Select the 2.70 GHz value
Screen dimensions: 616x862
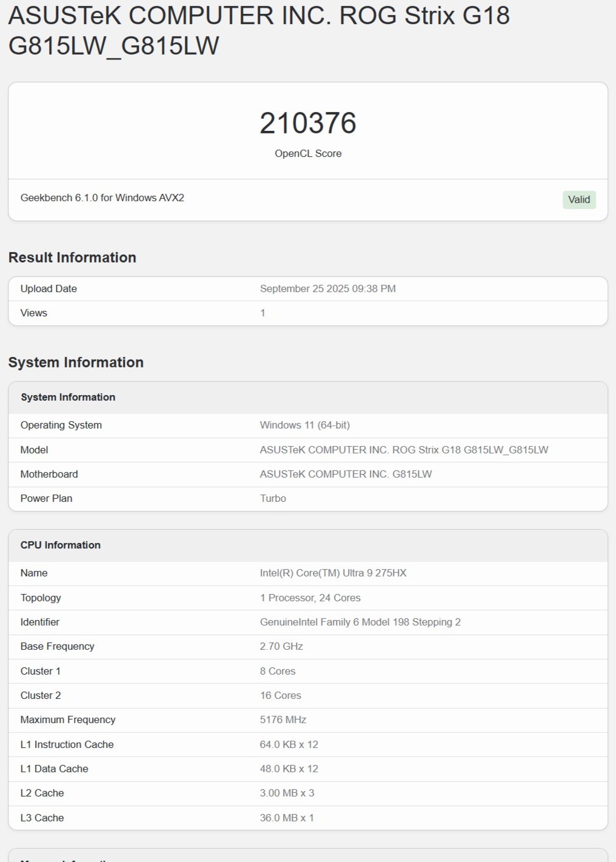281,646
